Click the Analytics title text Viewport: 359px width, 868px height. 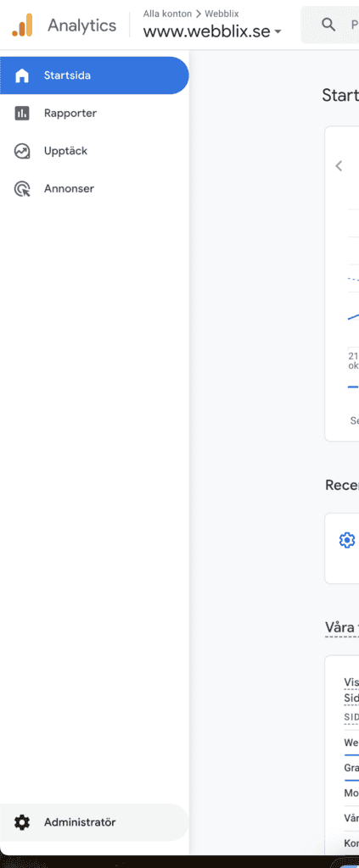[82, 25]
